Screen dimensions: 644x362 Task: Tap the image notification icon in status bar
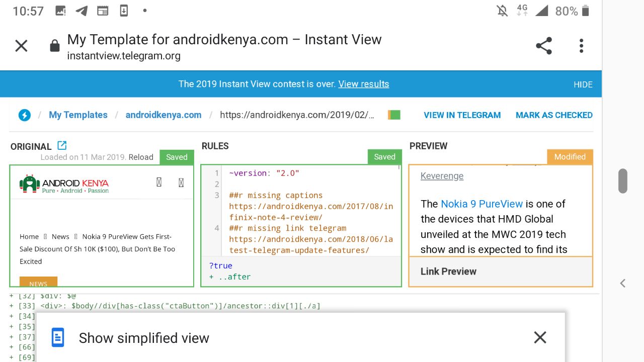[60, 11]
